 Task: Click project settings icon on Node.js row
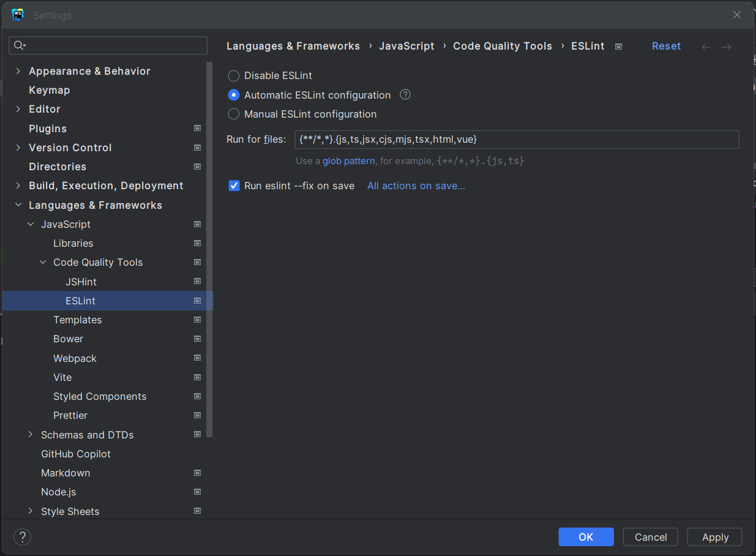click(197, 492)
